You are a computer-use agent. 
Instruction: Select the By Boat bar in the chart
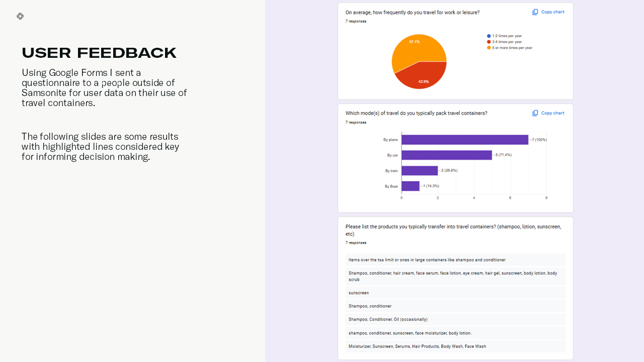click(410, 186)
